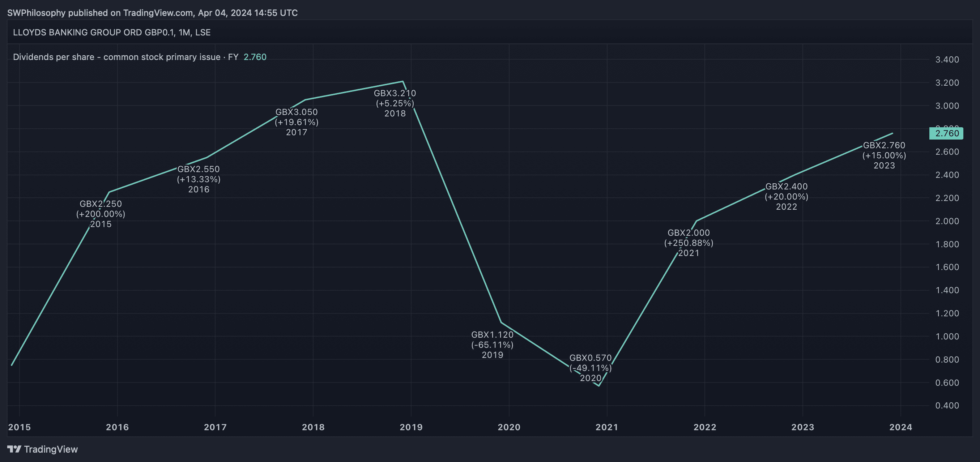
Task: Click the indicator value 2.760 in the legend
Action: coord(255,57)
